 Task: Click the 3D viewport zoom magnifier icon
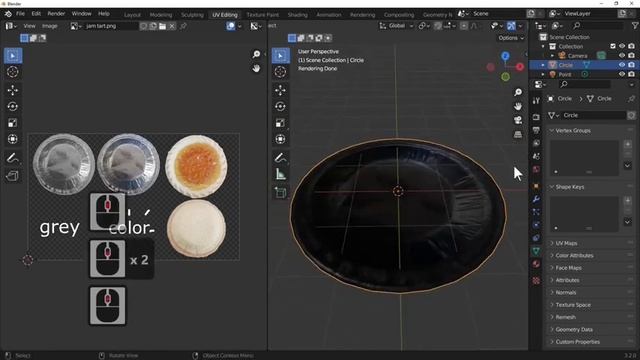coord(518,92)
